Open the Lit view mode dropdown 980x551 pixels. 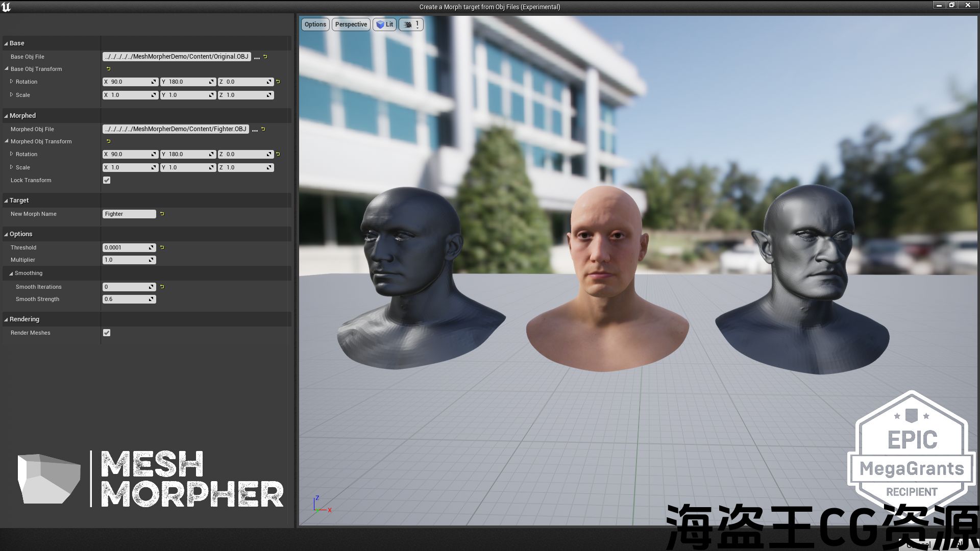pos(384,24)
